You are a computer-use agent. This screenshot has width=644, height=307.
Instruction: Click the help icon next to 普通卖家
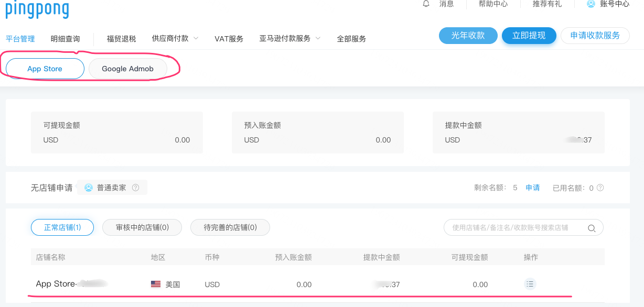(x=136, y=188)
